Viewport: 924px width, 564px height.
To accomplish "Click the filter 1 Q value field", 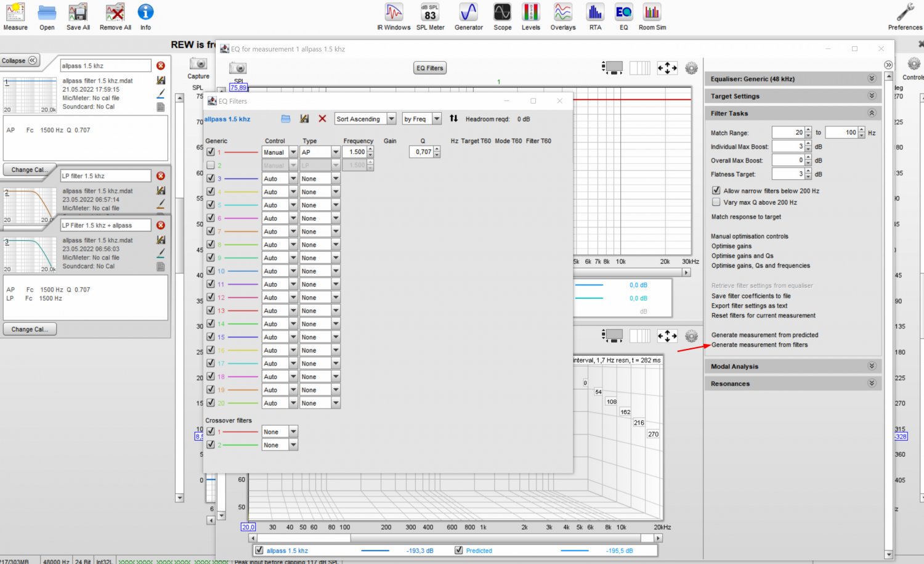I will pyautogui.click(x=421, y=152).
